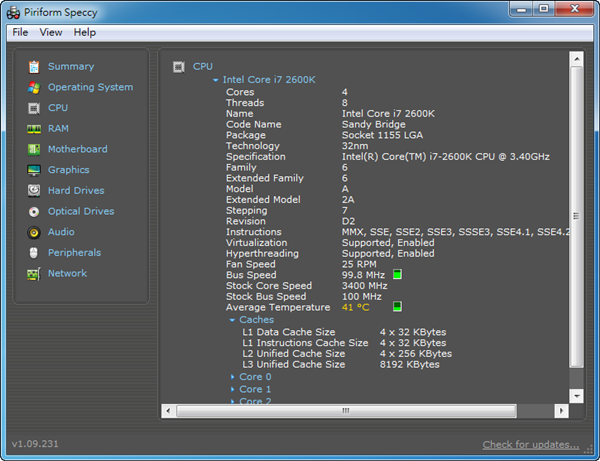This screenshot has width=600, height=461.
Task: Collapse the Caches section
Action: pos(232,320)
